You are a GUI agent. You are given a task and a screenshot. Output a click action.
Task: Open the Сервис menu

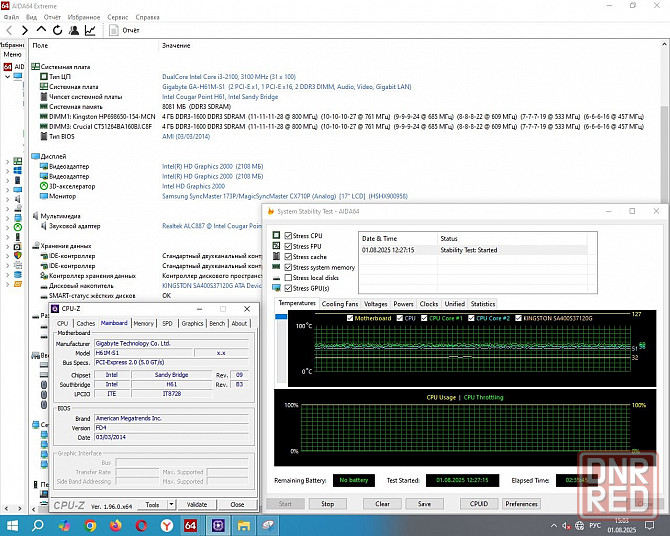118,17
